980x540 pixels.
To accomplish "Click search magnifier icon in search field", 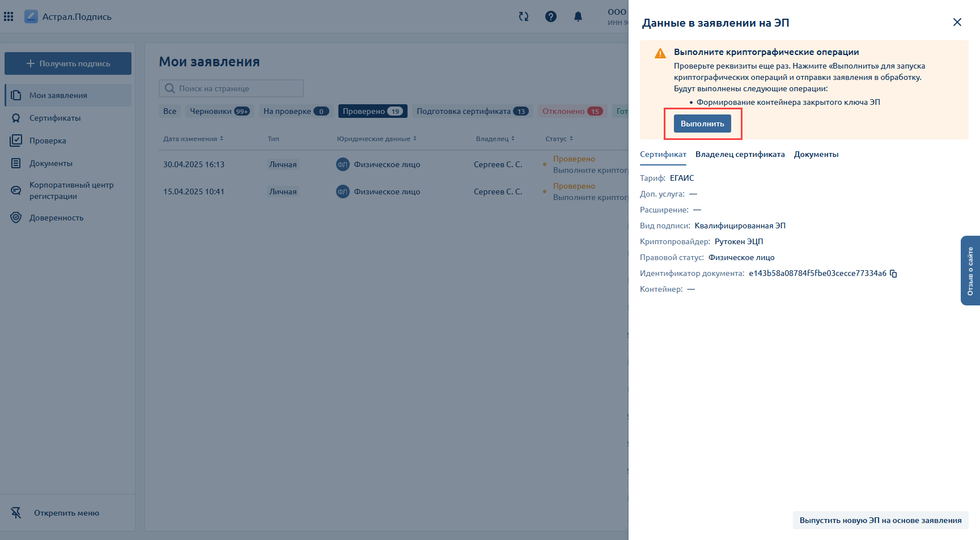I will pos(169,88).
